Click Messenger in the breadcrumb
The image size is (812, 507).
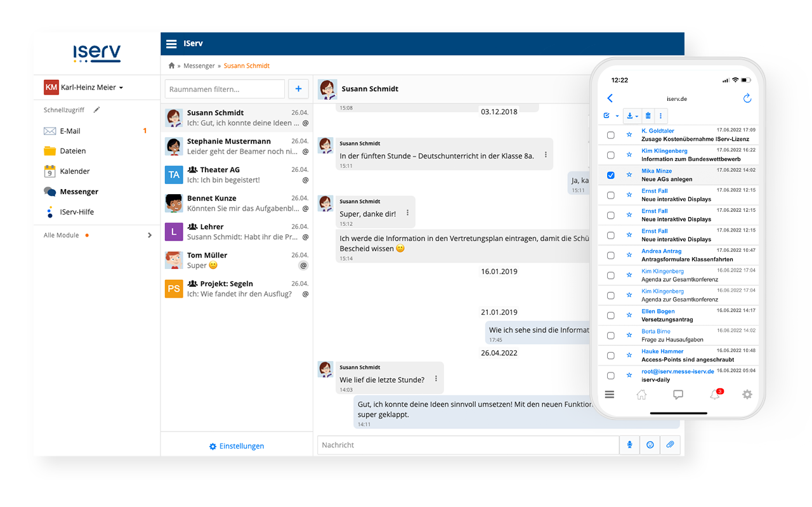(x=199, y=66)
